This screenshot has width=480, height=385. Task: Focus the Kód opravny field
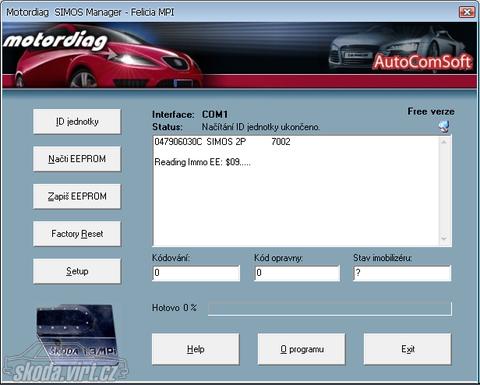pyautogui.click(x=297, y=273)
